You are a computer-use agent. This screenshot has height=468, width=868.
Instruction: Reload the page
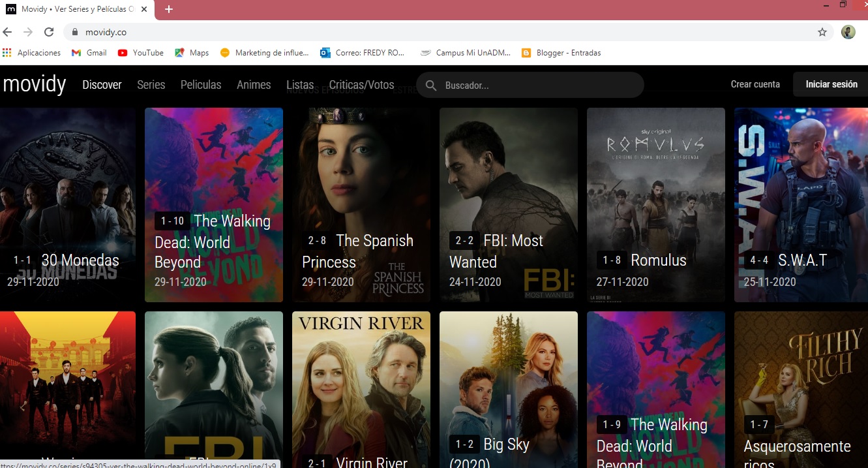49,31
